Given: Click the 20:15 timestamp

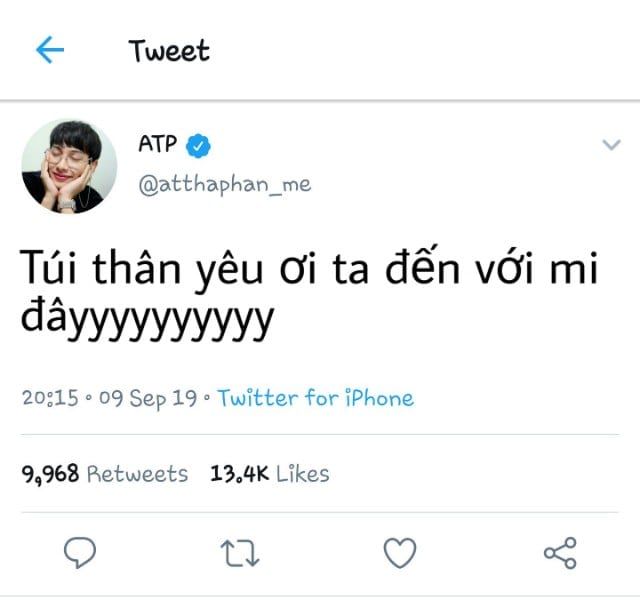Looking at the screenshot, I should coord(50,398).
